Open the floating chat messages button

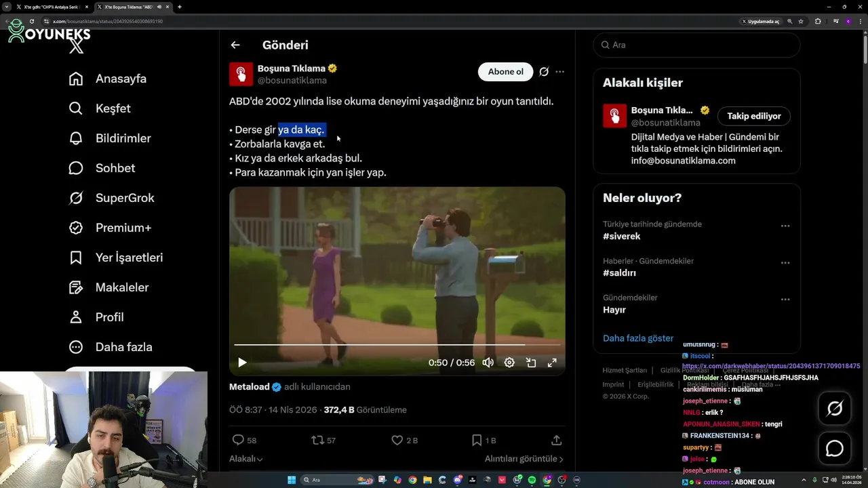(x=835, y=449)
